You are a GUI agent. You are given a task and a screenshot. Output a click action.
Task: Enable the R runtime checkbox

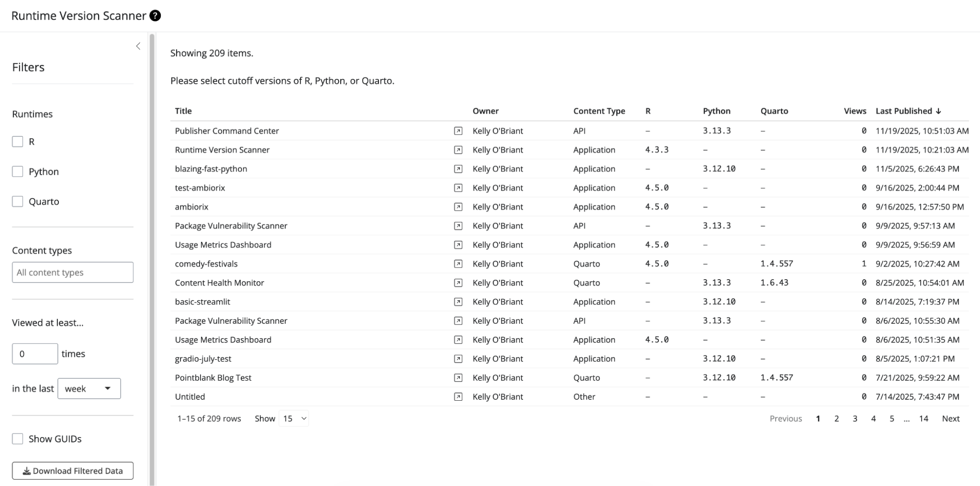click(18, 142)
